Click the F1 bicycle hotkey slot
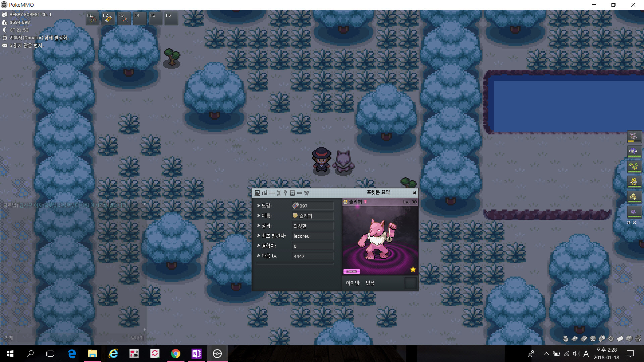This screenshot has width=644, height=362. click(92, 18)
